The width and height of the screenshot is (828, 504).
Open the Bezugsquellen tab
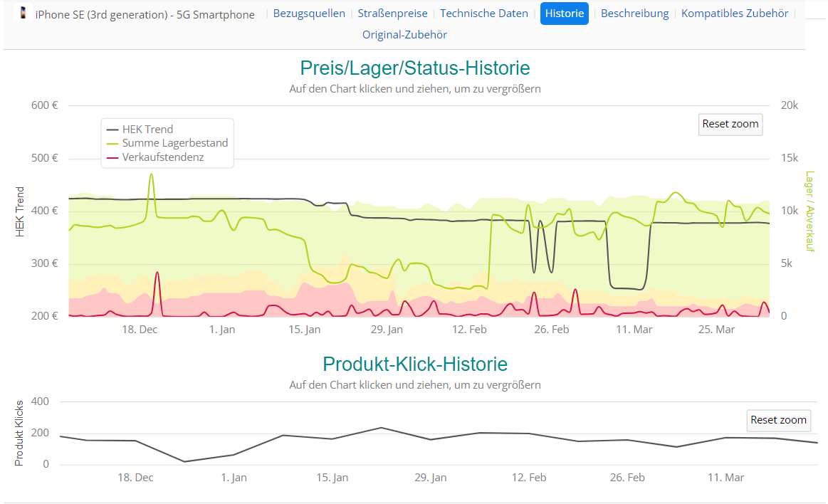309,14
